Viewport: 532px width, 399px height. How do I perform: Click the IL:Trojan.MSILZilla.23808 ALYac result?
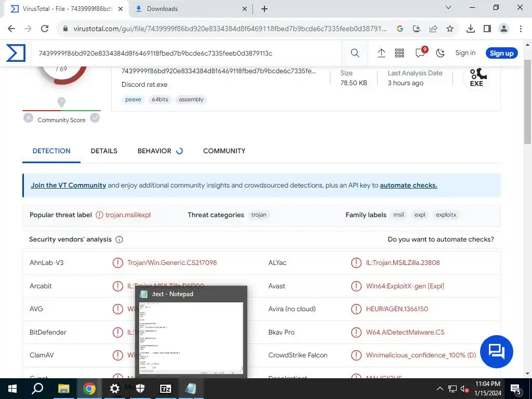[403, 262]
